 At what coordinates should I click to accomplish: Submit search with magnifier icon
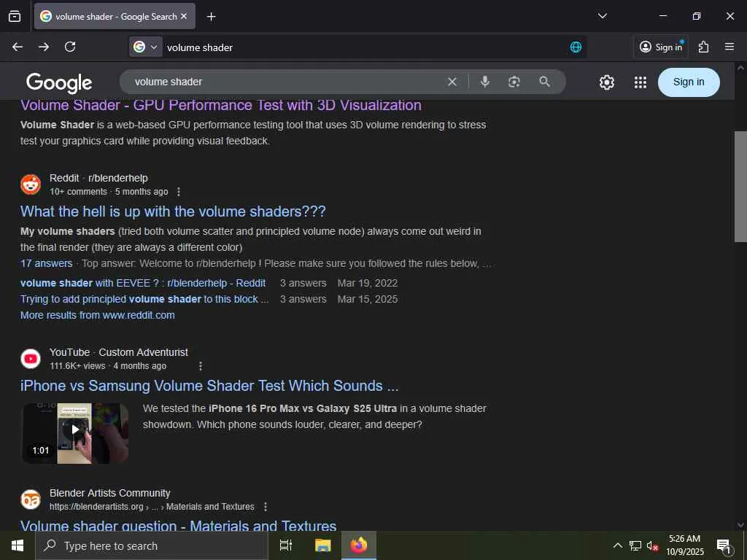544,82
